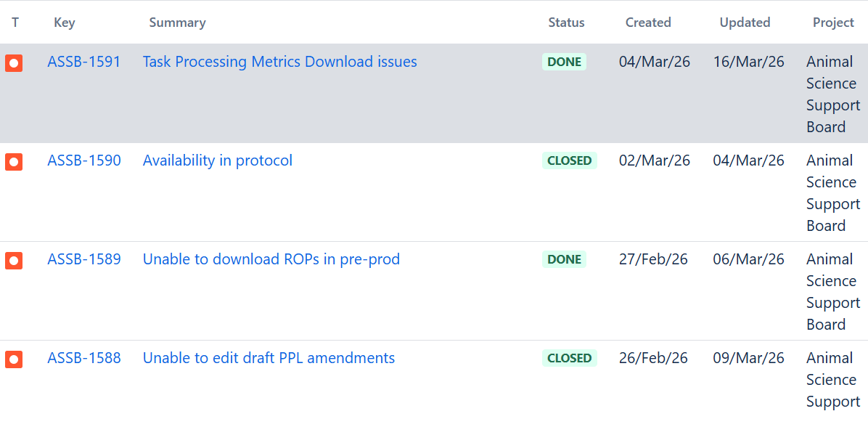Open 'Unable to download ROPs in pre-prod'
This screenshot has height=435, width=868.
coord(271,259)
